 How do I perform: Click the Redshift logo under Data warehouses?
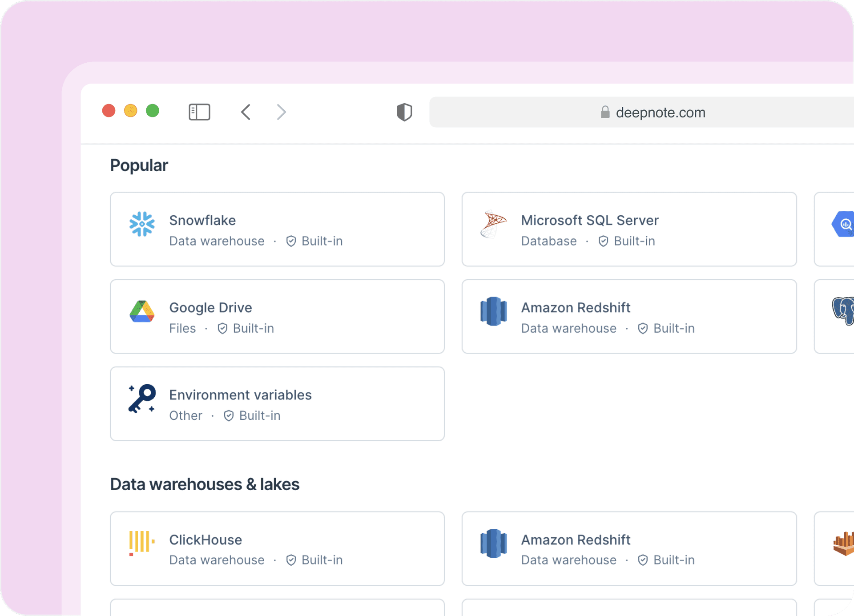tap(493, 543)
